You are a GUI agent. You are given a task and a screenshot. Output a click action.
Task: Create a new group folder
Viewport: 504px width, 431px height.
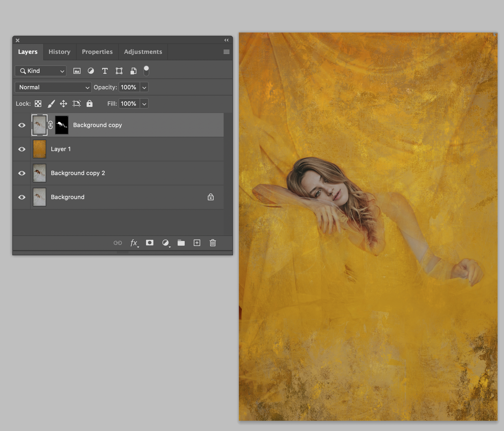pos(181,243)
